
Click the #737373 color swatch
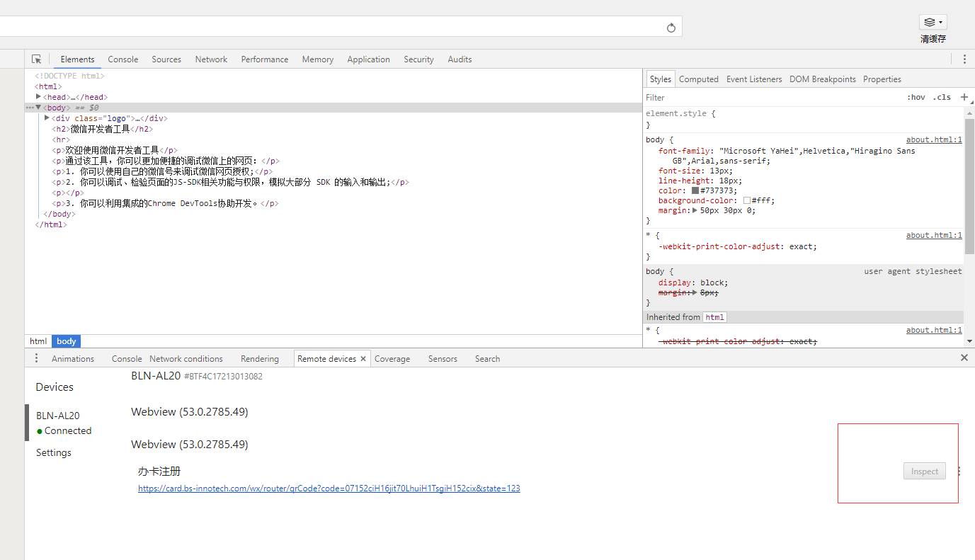pos(695,190)
